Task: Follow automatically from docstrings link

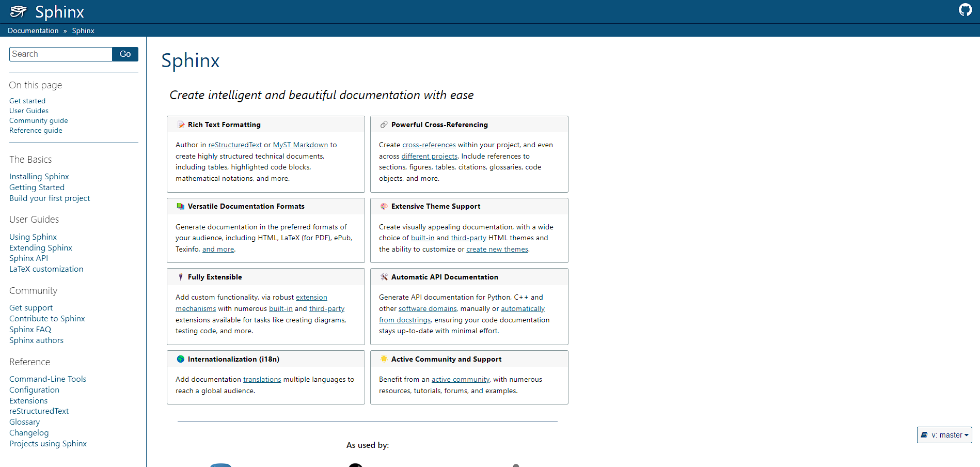Action: pos(523,309)
